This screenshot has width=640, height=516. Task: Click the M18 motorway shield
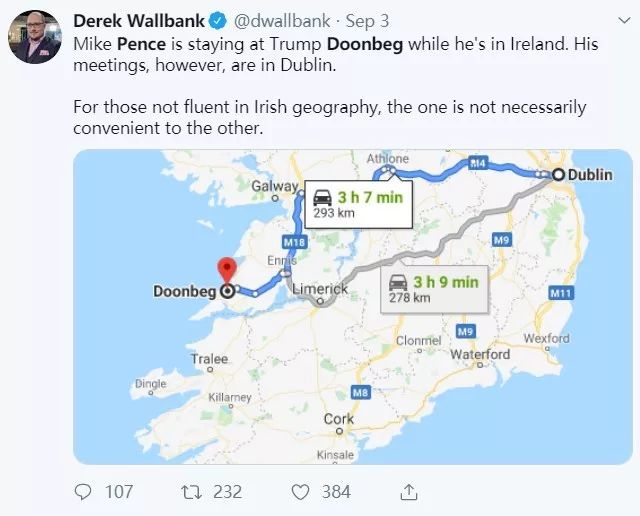(294, 242)
